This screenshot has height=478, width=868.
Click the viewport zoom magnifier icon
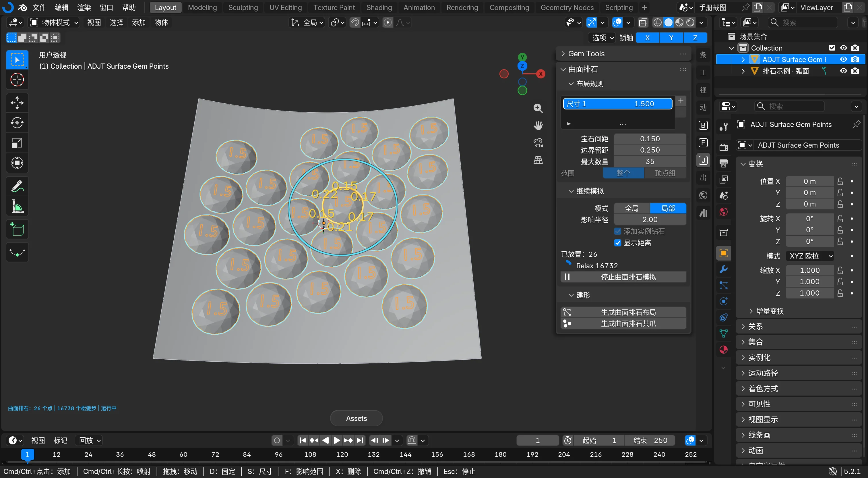coord(538,108)
